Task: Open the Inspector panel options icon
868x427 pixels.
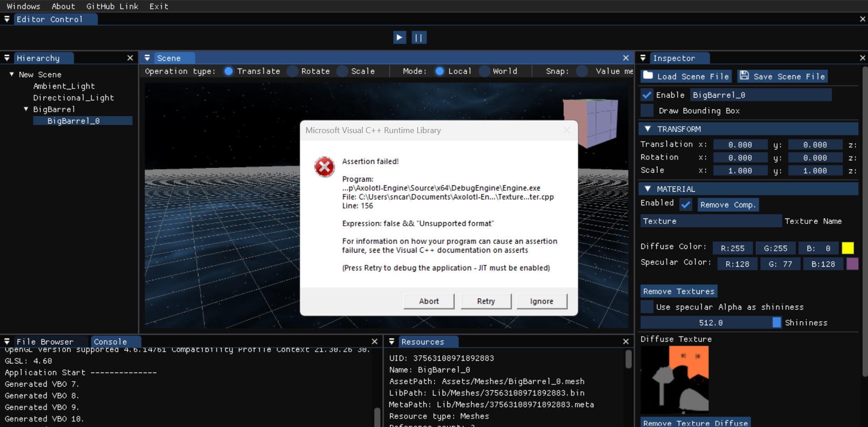Action: [643, 58]
